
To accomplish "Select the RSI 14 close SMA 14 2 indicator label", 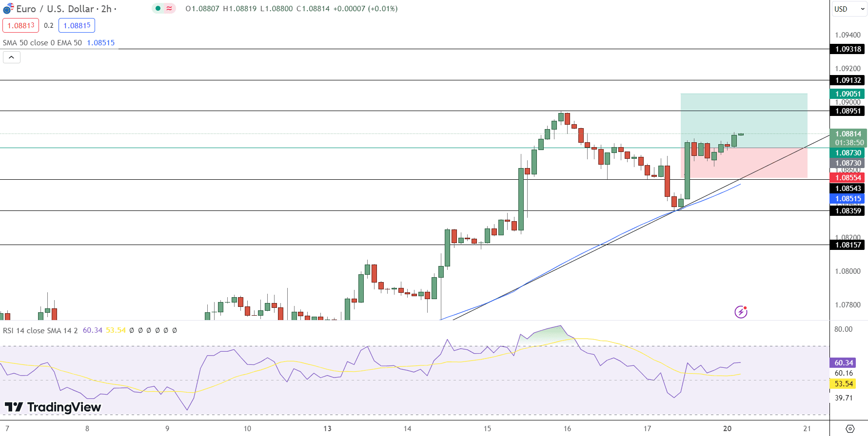I will (x=40, y=330).
